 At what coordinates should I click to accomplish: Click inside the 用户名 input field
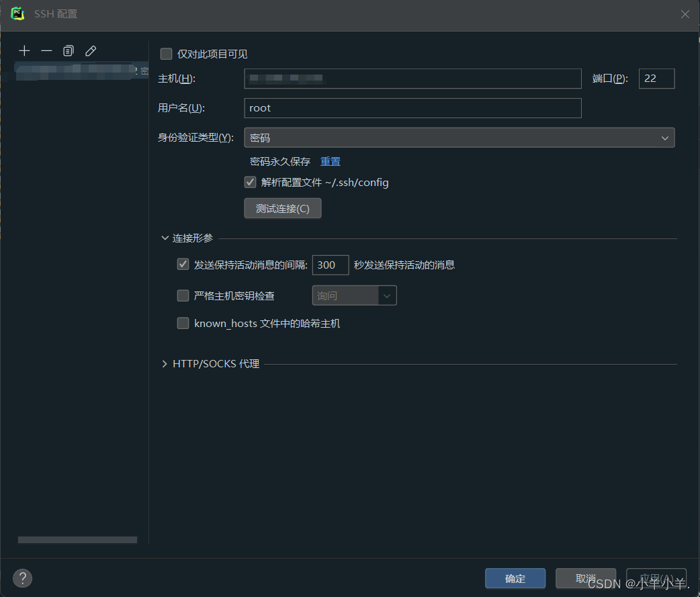click(x=412, y=108)
